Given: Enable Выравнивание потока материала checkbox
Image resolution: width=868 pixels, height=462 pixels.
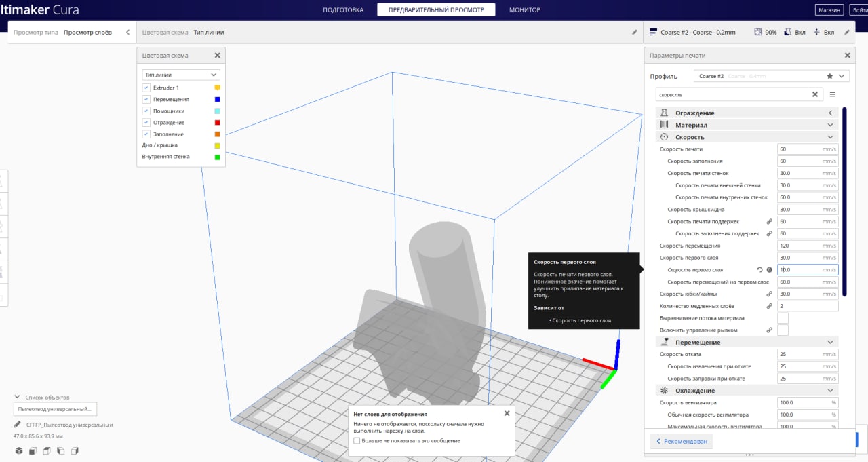Looking at the screenshot, I should pos(783,318).
